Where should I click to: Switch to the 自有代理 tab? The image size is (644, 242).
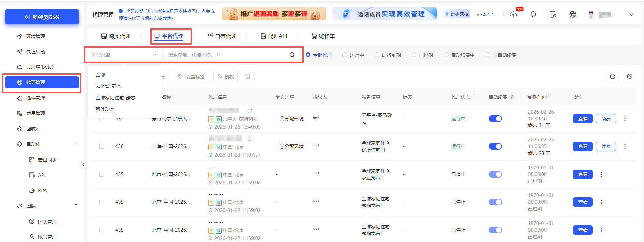click(222, 36)
